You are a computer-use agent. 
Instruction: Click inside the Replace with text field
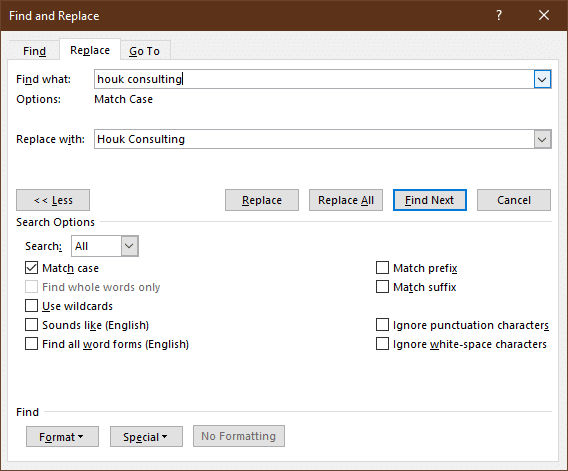click(314, 139)
